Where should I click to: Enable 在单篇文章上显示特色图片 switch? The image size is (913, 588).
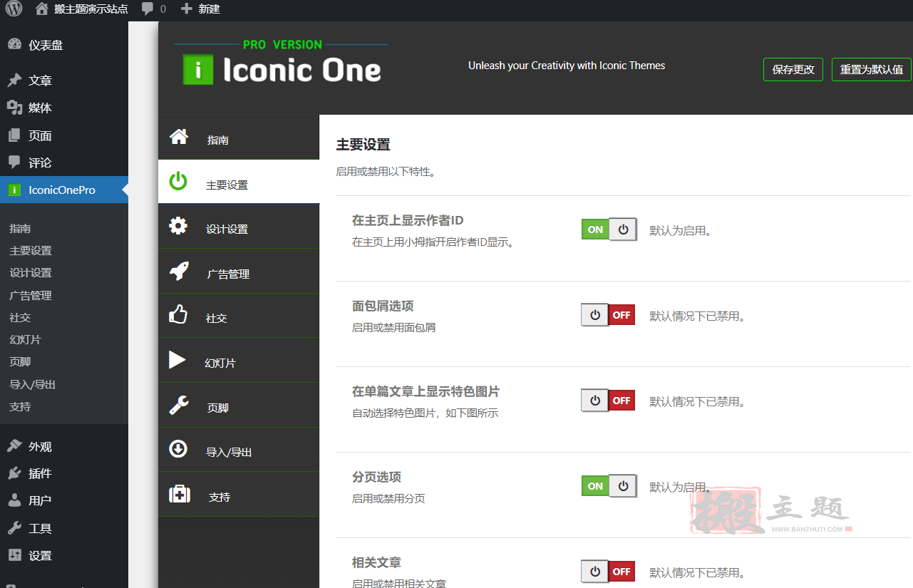608,401
